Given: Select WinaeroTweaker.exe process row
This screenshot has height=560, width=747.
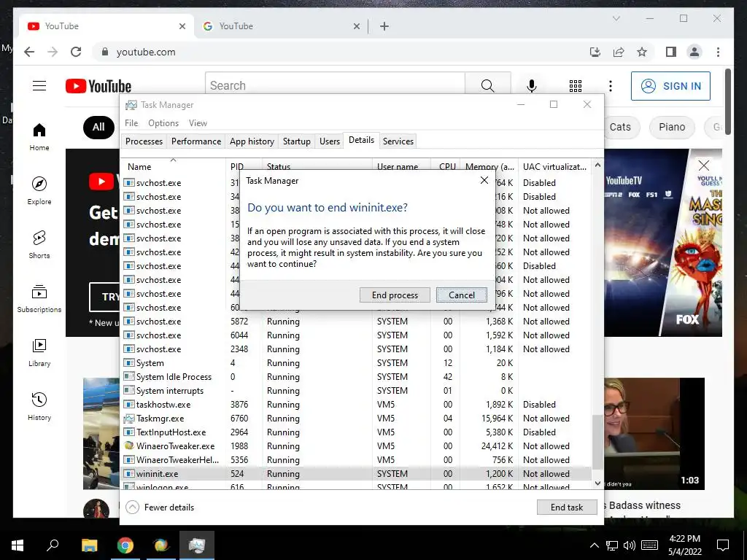Looking at the screenshot, I should [356, 446].
